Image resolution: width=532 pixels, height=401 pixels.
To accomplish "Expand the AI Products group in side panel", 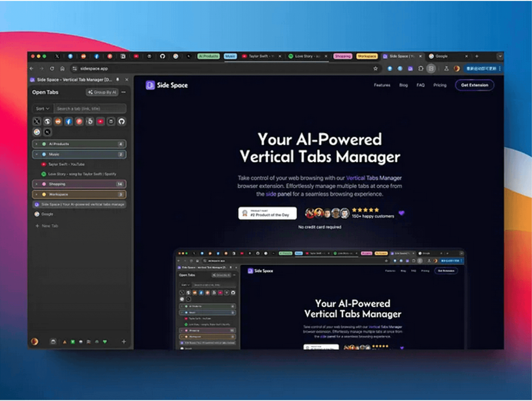I will 79,144.
